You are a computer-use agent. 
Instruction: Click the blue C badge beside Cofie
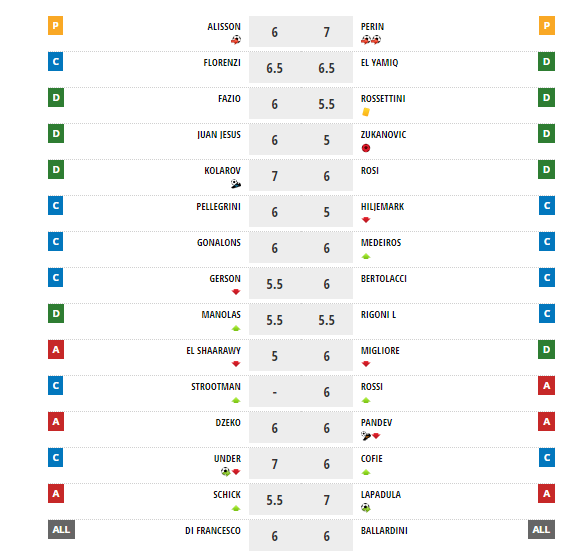coord(547,457)
